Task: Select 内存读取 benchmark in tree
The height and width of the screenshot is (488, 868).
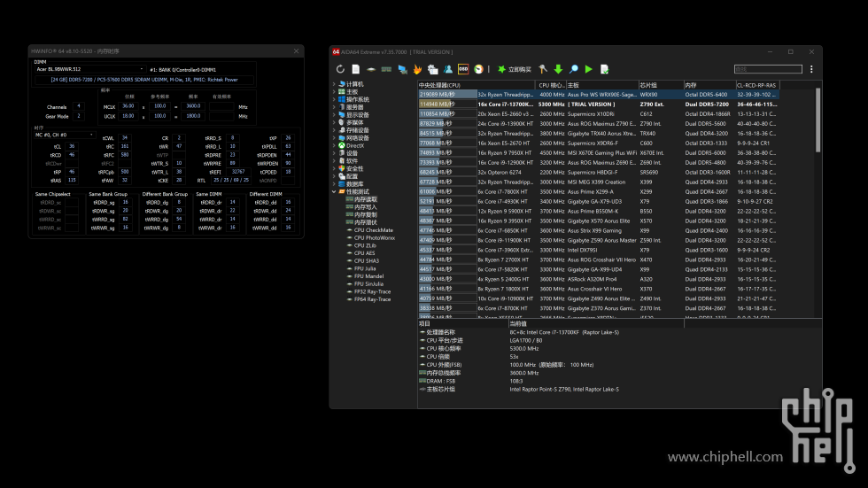Action: tap(365, 199)
